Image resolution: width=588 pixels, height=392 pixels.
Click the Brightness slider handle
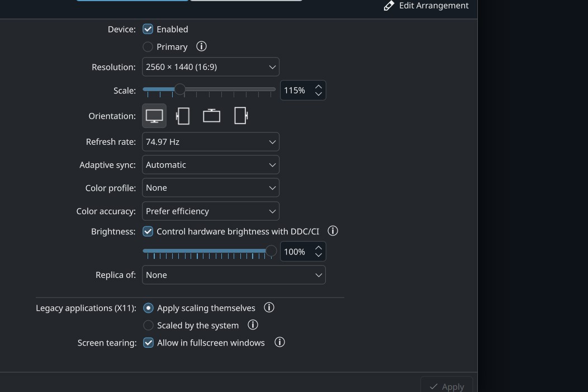pos(271,251)
